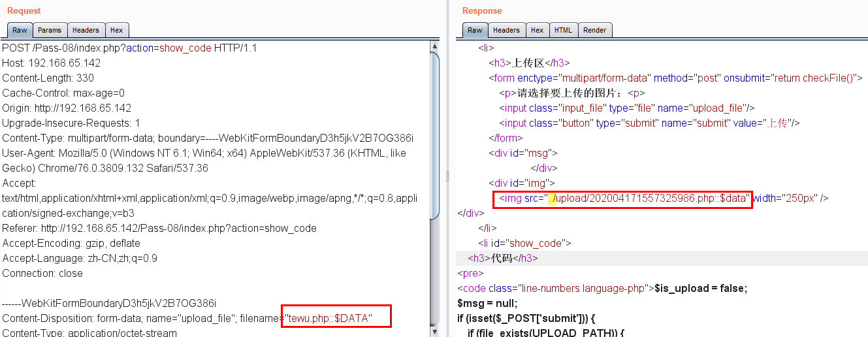Click the div id="img" line
Viewport: 868px width, 337px height.
pos(522,184)
